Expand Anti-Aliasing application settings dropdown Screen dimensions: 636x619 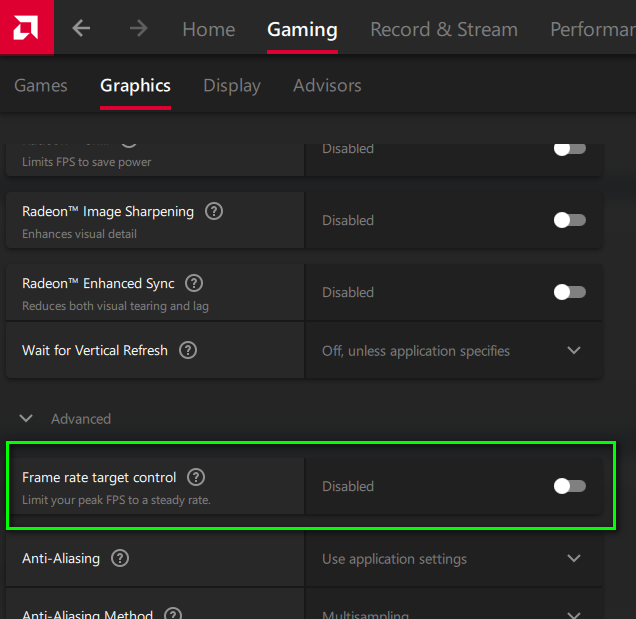(x=573, y=558)
